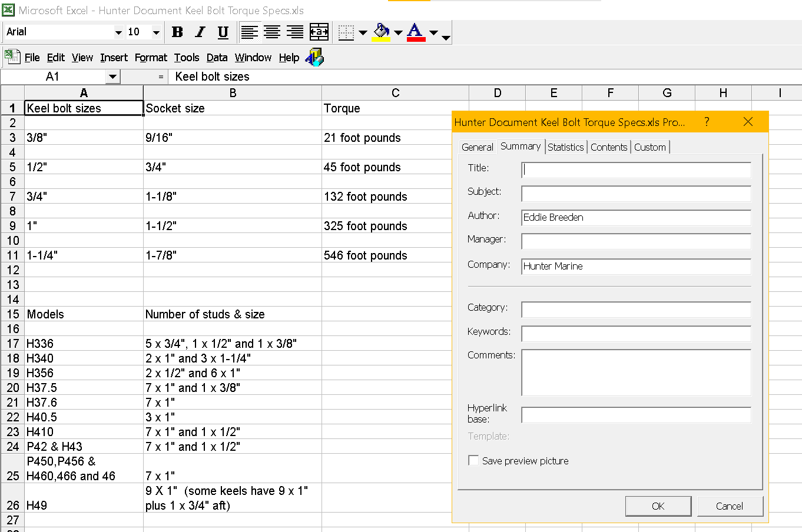Switch to the Statistics tab
Screen dimensions: 802x532
565,147
